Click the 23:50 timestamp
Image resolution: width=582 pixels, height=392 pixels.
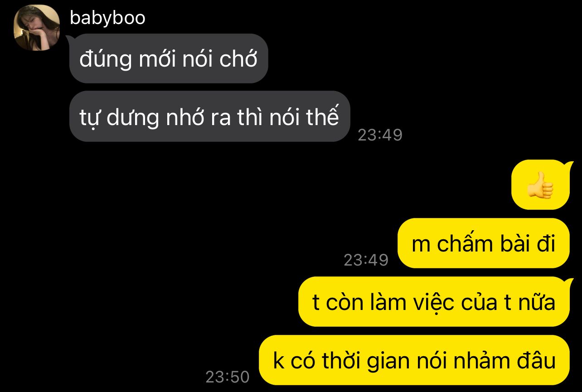228,377
